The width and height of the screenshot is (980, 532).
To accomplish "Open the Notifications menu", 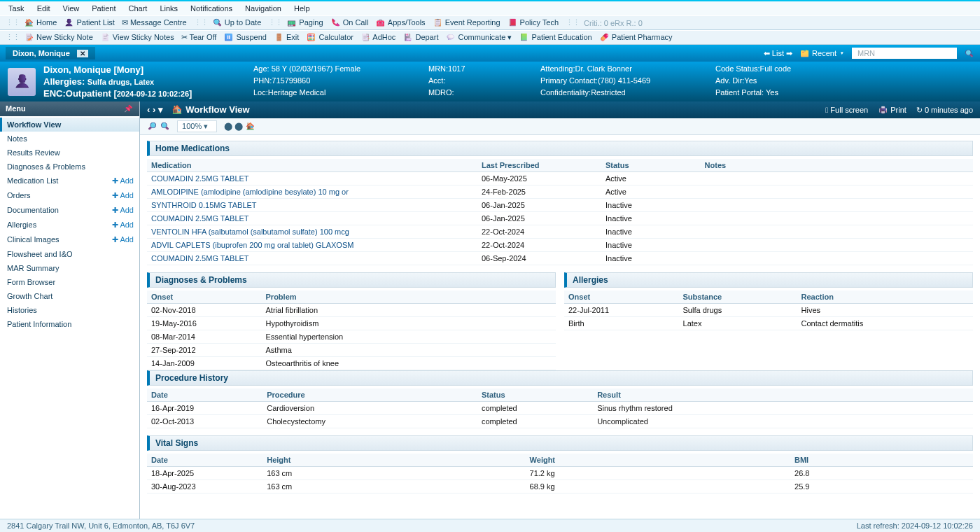I will (x=211, y=8).
